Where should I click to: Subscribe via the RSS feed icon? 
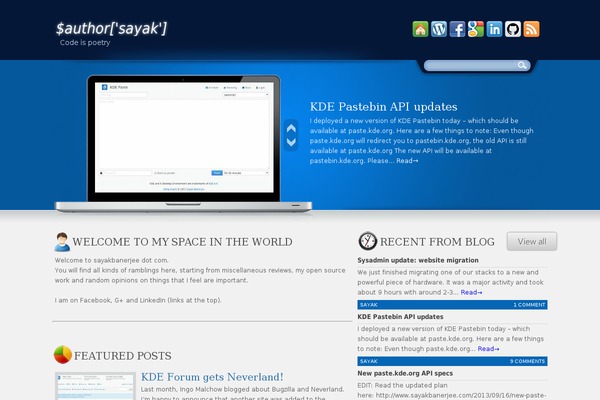pyautogui.click(x=532, y=29)
